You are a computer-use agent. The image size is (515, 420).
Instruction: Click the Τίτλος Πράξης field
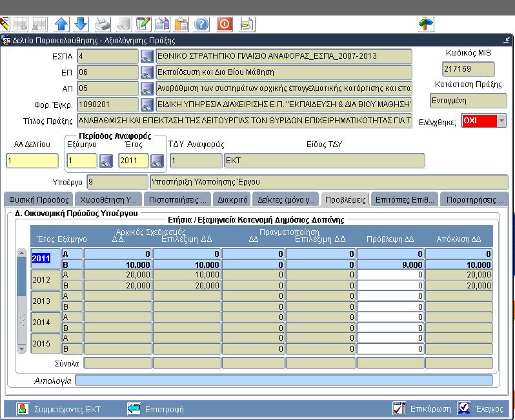coord(245,121)
